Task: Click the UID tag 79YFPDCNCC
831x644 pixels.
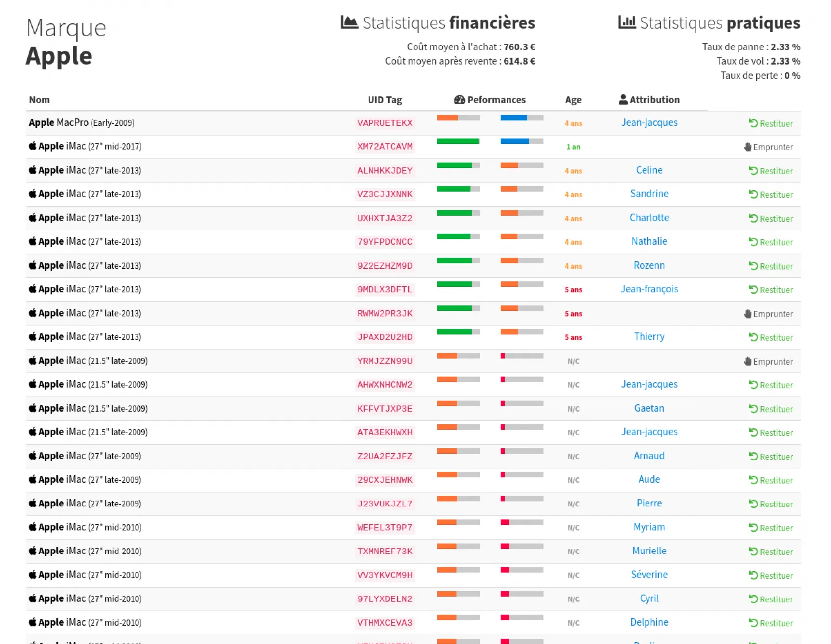Action: (384, 242)
